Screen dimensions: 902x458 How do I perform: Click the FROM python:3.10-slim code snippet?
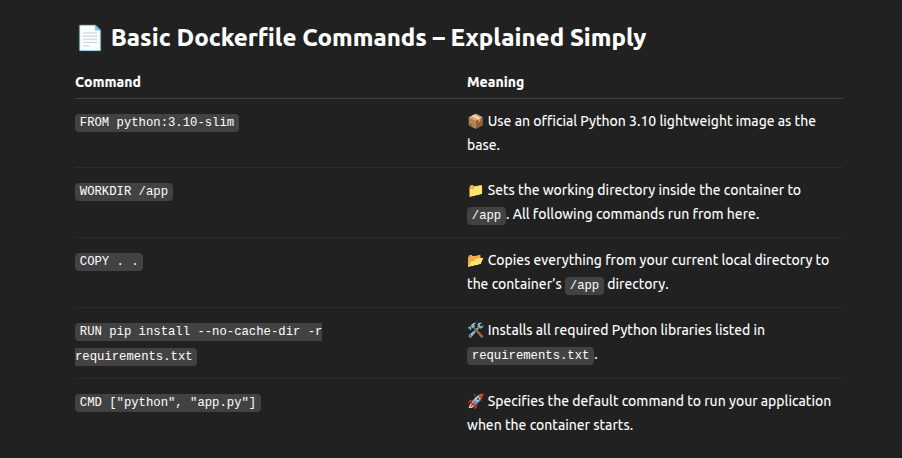click(157, 123)
